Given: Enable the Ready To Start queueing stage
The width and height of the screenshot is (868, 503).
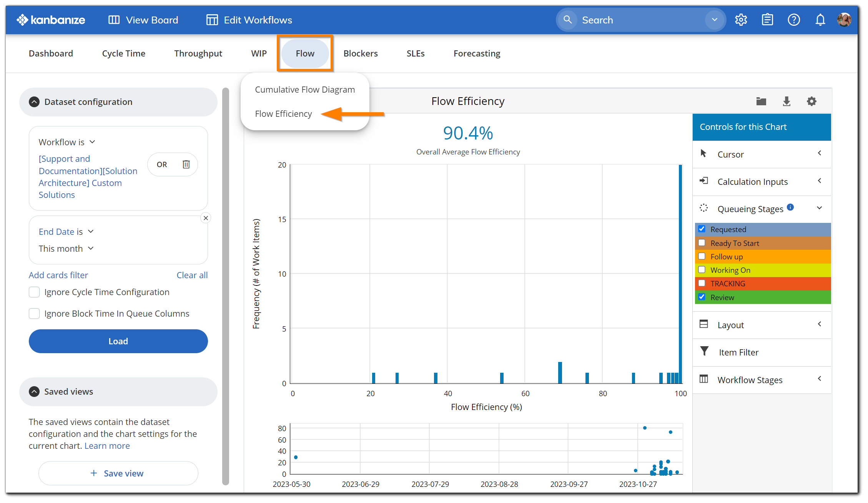Looking at the screenshot, I should click(x=702, y=242).
